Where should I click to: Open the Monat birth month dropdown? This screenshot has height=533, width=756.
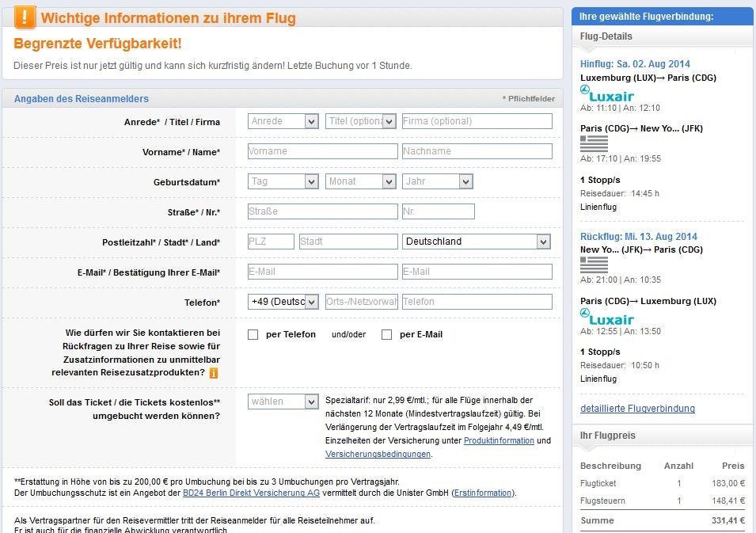360,181
